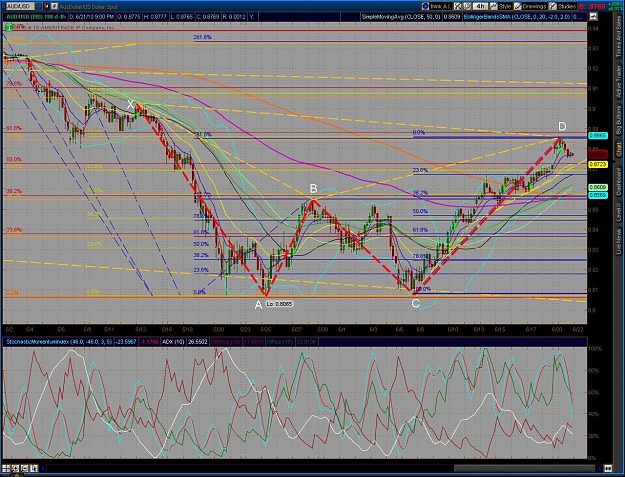Click the second icon in bottom-left toolbar
The height and width of the screenshot is (477, 625).
[x=15, y=468]
